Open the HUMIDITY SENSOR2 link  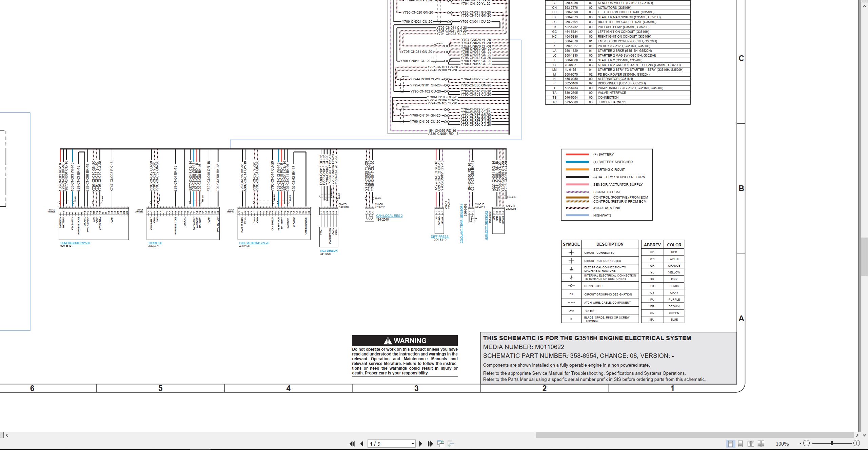click(x=487, y=225)
